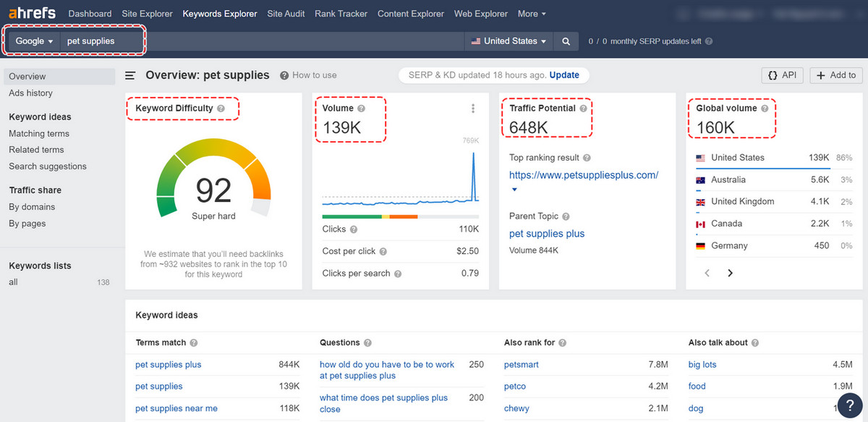This screenshot has height=422, width=868.
Task: Click the help icon next to Cost per click
Action: (383, 251)
